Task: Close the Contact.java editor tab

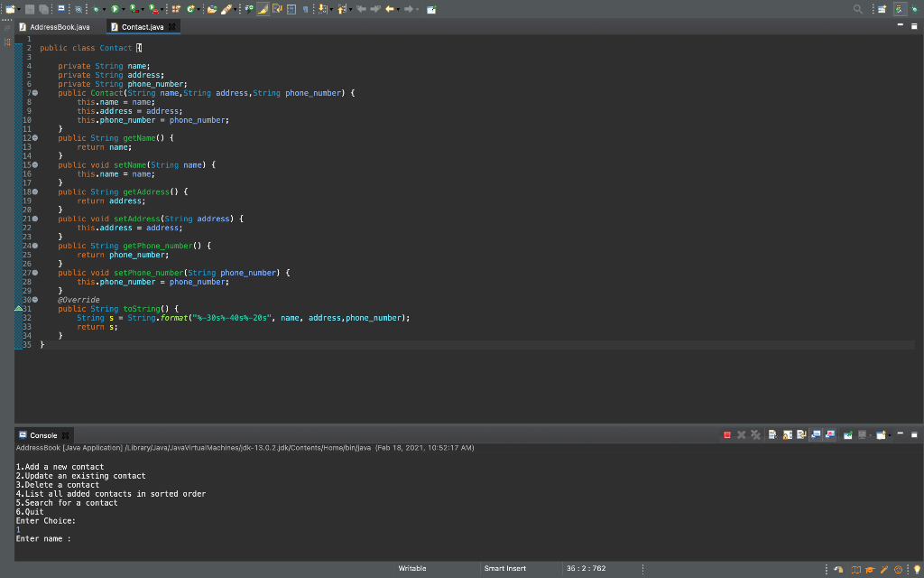Action: click(170, 27)
